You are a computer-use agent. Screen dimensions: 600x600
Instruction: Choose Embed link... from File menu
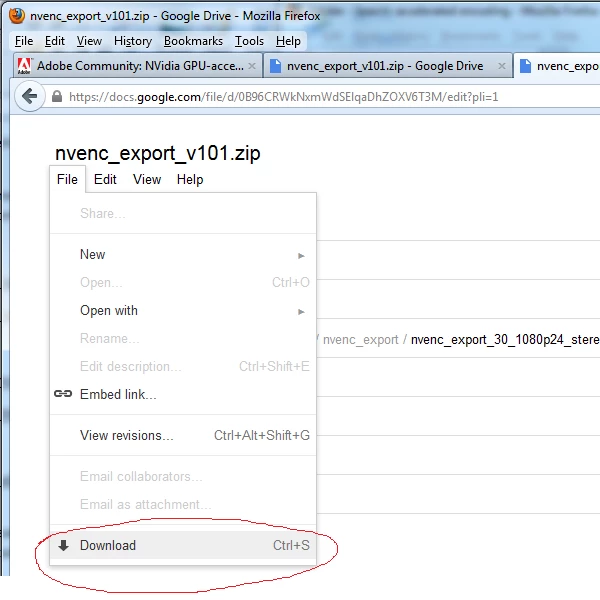tap(183, 394)
